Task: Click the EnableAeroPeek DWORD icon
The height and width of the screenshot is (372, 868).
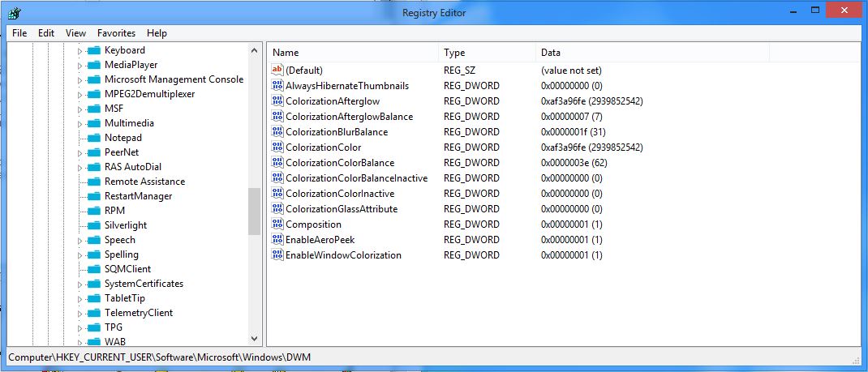Action: point(277,240)
